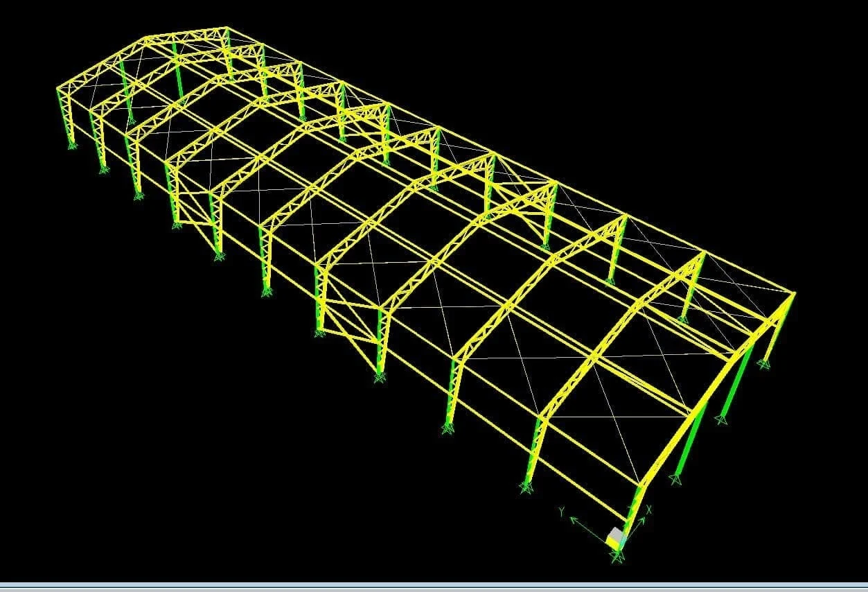Viewport: 868px width, 592px height.
Task: Select the gray cube at axis origin
Action: (617, 537)
